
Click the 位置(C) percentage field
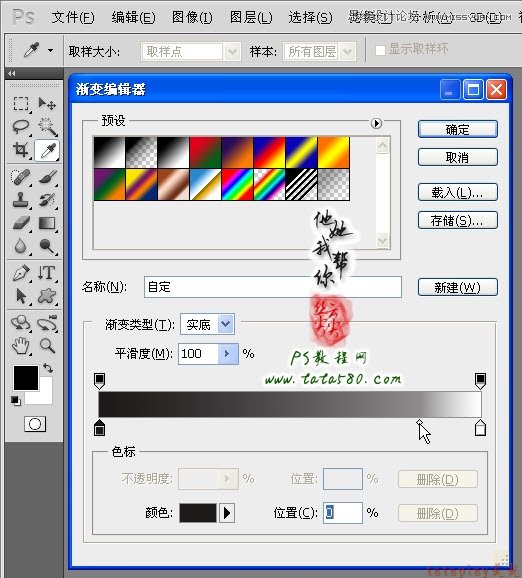tap(343, 513)
